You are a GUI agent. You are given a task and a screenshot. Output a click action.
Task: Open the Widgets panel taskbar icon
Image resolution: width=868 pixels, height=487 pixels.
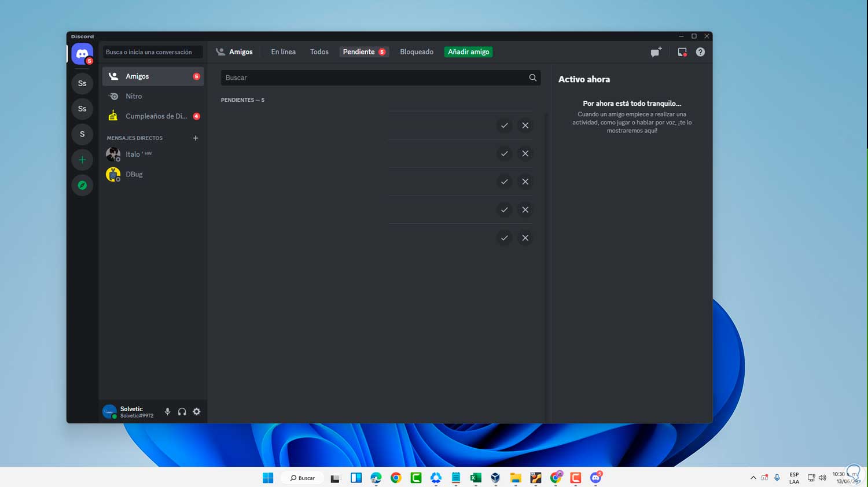point(356,478)
